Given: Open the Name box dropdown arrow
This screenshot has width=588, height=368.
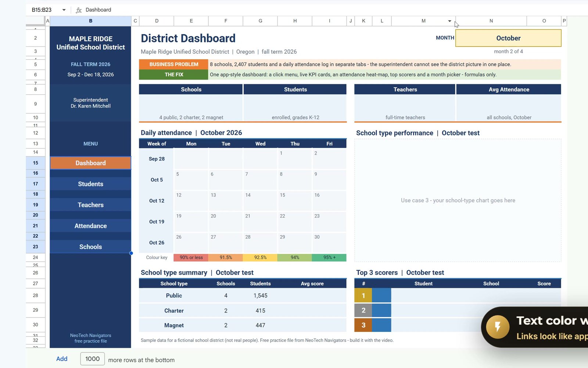Looking at the screenshot, I should click(64, 10).
